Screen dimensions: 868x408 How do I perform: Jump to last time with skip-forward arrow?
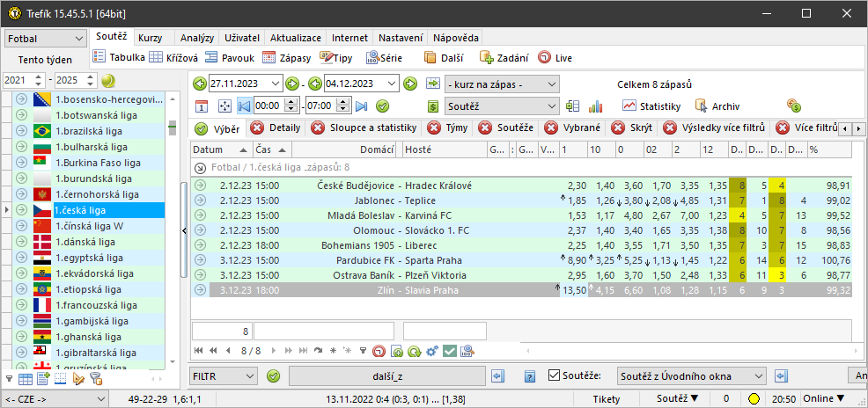[x=362, y=106]
